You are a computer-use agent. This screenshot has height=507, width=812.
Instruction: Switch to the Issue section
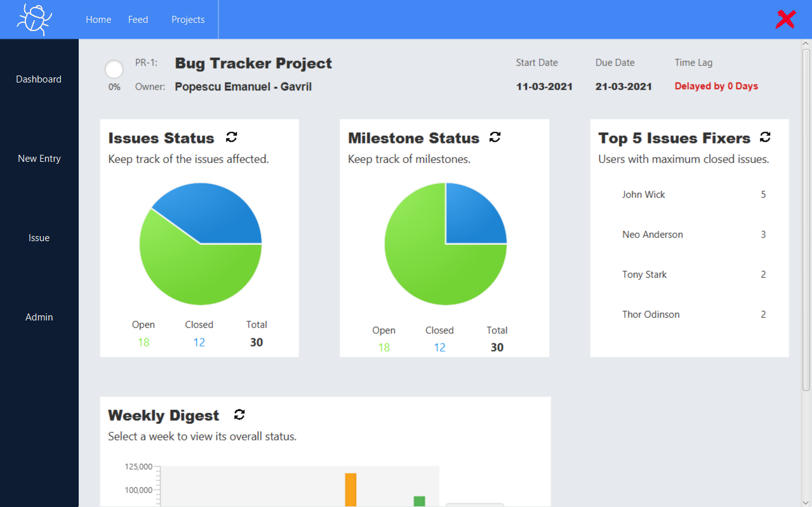[x=39, y=238]
